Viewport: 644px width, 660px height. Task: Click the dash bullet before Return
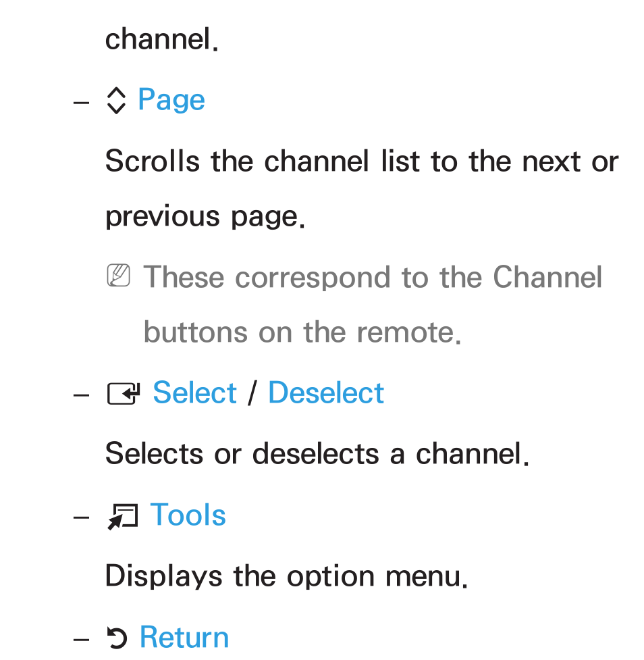pos(81,640)
